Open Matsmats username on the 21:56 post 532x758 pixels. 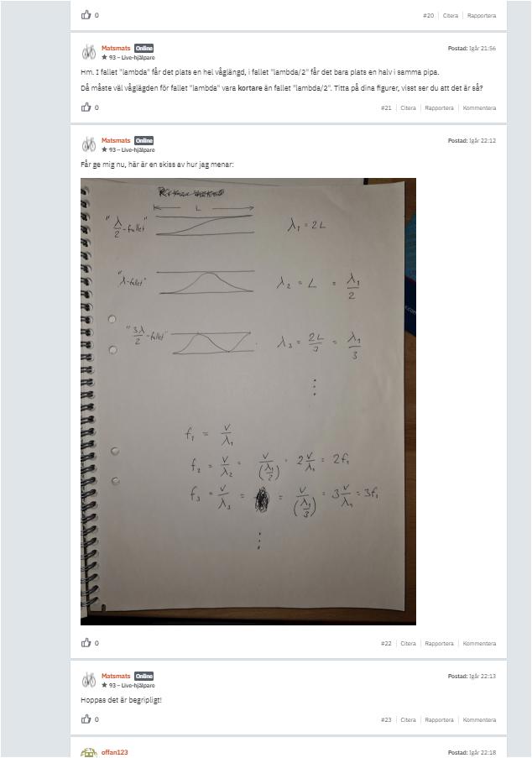click(x=116, y=48)
